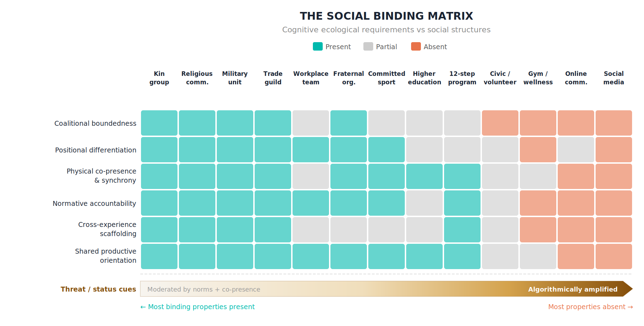Click the Most properties absent link
Viewport: 644px width, 326px height.
point(590,307)
